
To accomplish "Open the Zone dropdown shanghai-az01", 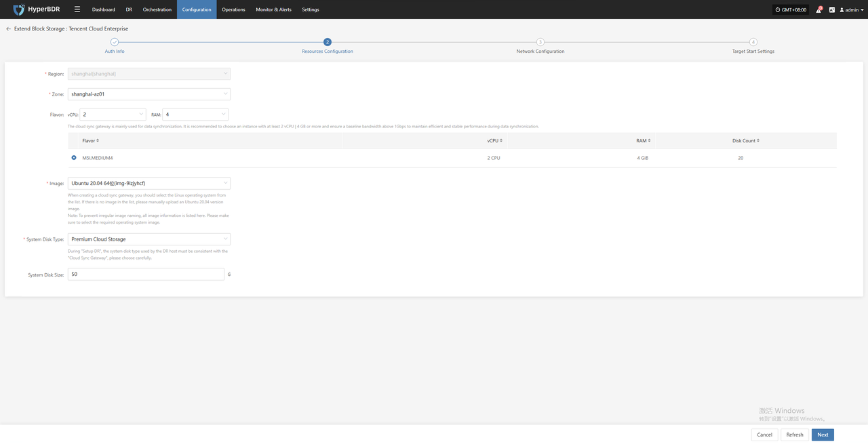I will click(x=149, y=94).
